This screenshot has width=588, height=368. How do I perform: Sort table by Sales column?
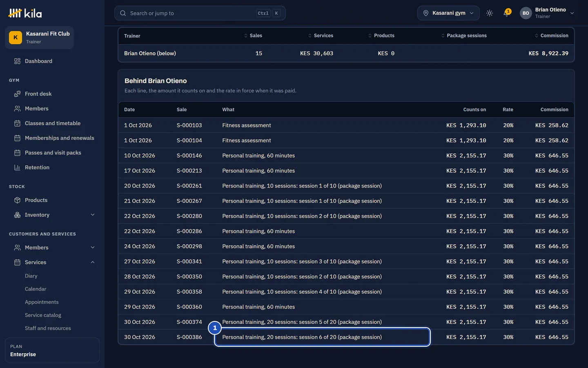pos(253,36)
